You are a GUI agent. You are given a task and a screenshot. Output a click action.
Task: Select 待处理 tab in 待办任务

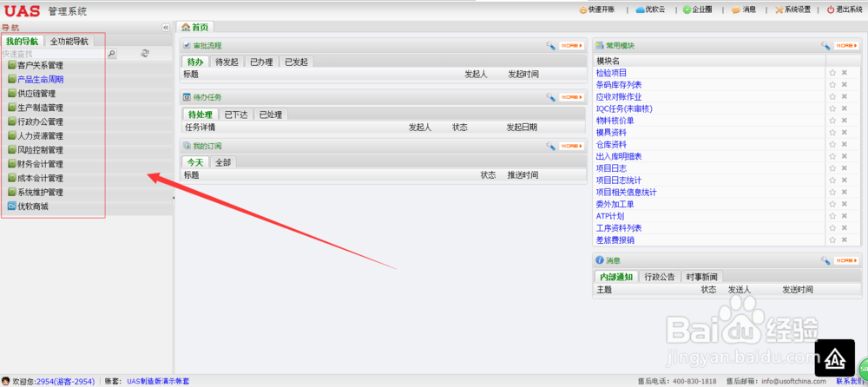pos(200,115)
